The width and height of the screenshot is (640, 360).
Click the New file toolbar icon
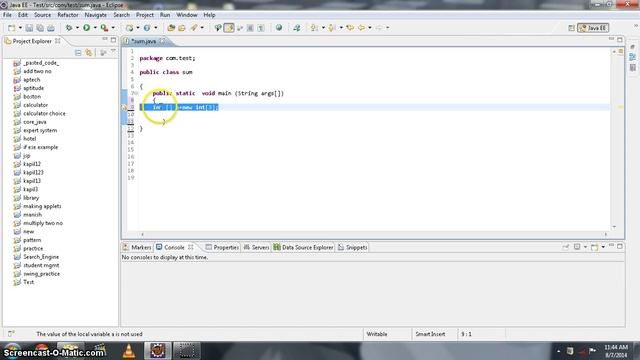tap(11, 28)
